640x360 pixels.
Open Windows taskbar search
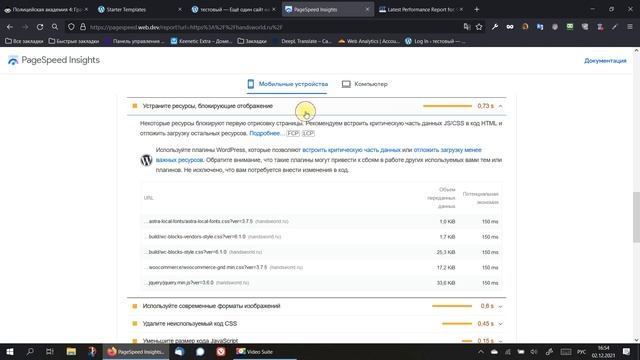[30, 351]
